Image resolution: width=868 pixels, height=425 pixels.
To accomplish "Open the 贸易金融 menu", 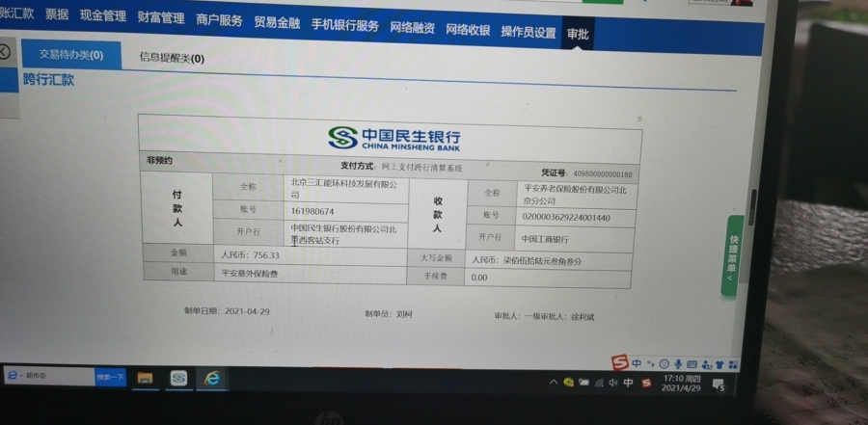I will point(277,23).
